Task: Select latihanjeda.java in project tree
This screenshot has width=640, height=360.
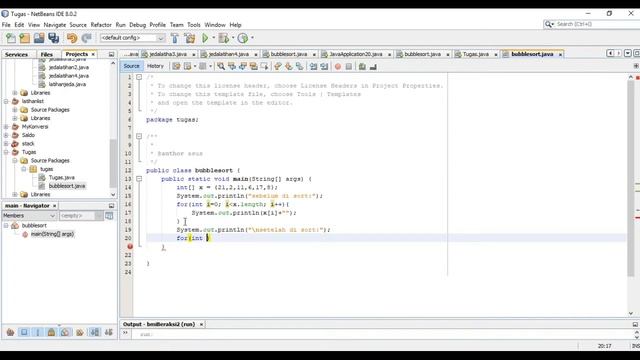Action: [67, 84]
